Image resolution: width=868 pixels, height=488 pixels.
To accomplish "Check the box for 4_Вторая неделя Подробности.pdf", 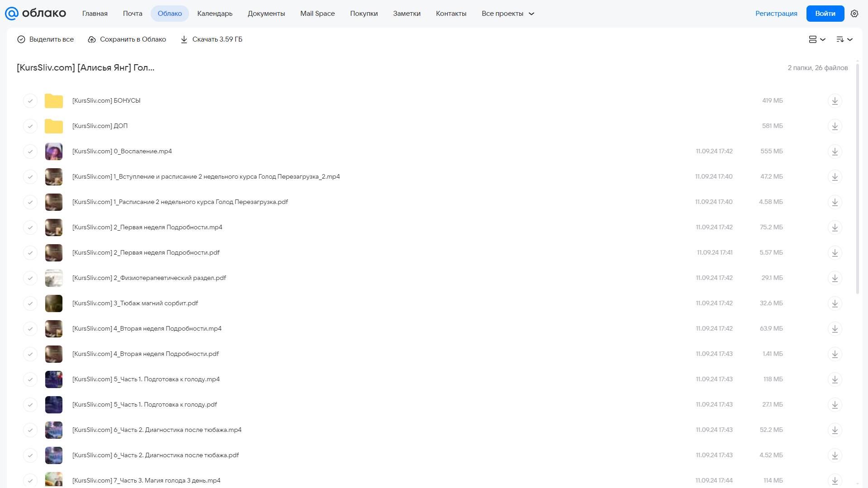I will (30, 354).
